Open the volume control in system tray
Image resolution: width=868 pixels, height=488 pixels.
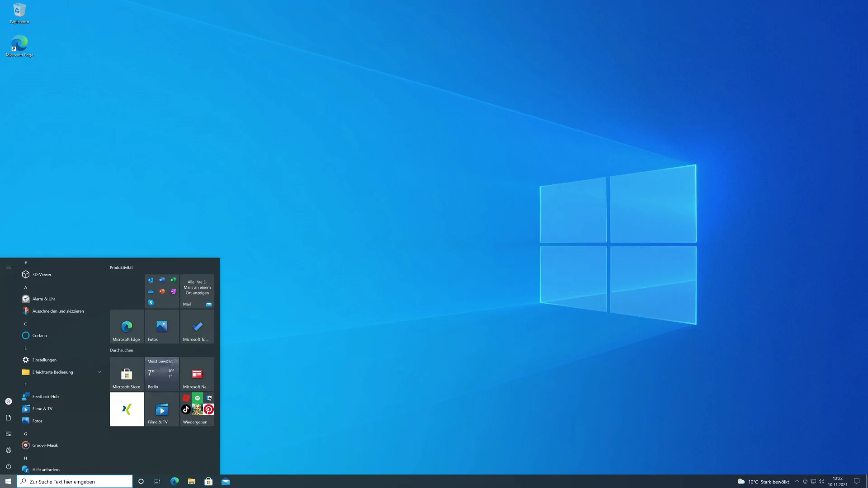click(821, 481)
